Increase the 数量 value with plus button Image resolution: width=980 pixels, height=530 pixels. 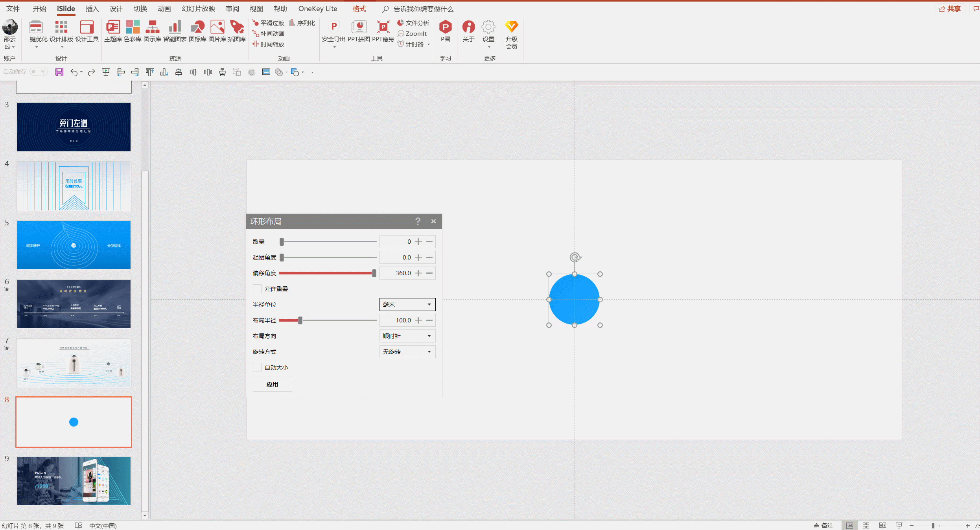click(x=418, y=241)
